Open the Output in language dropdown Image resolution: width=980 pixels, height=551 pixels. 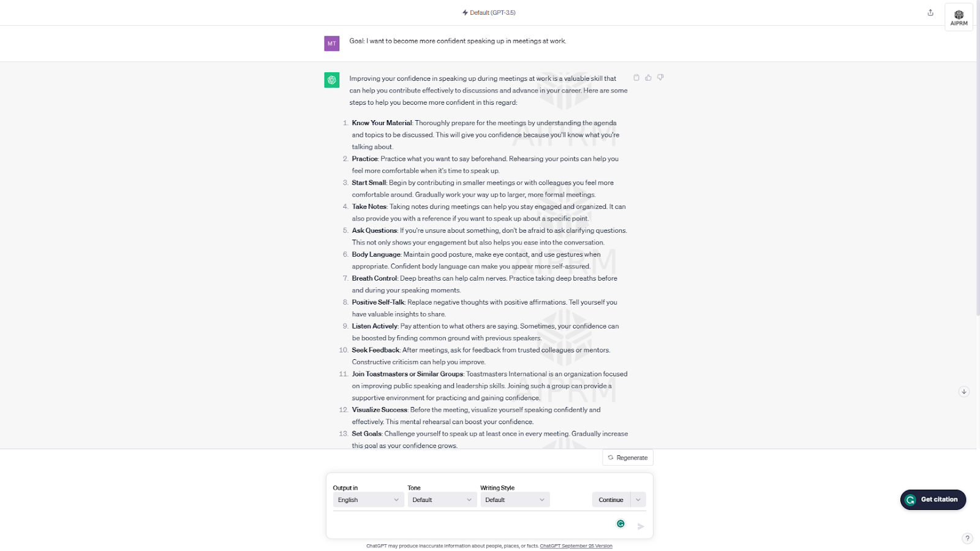click(368, 500)
